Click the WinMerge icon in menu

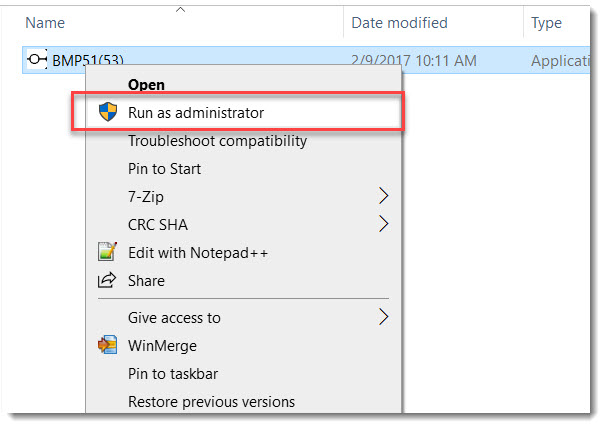[107, 345]
